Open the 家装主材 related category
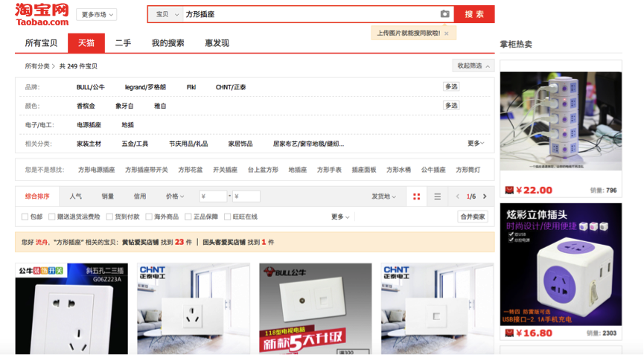 [x=89, y=144]
